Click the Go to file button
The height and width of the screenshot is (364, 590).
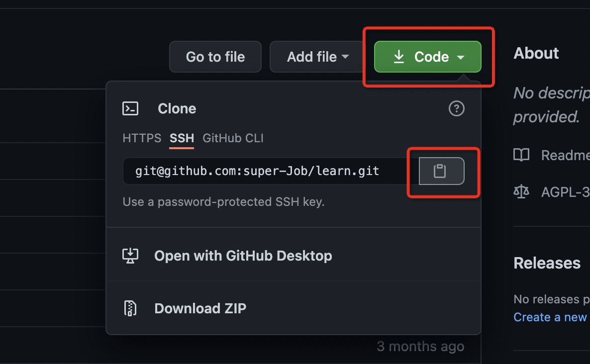coord(215,57)
